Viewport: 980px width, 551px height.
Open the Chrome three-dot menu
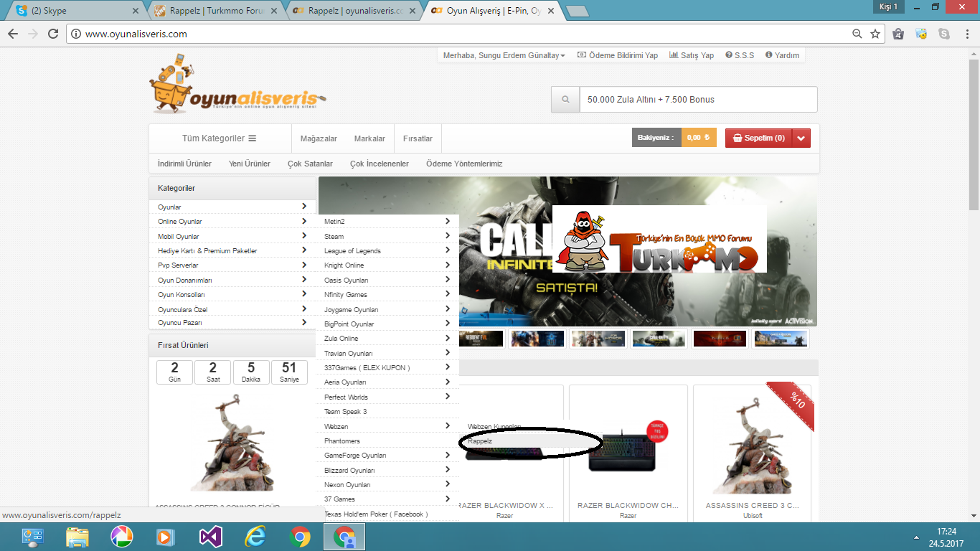click(966, 34)
